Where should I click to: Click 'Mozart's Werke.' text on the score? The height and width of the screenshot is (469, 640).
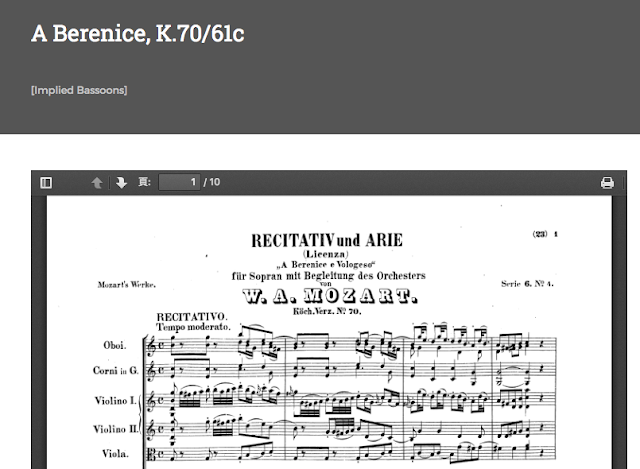pos(127,285)
